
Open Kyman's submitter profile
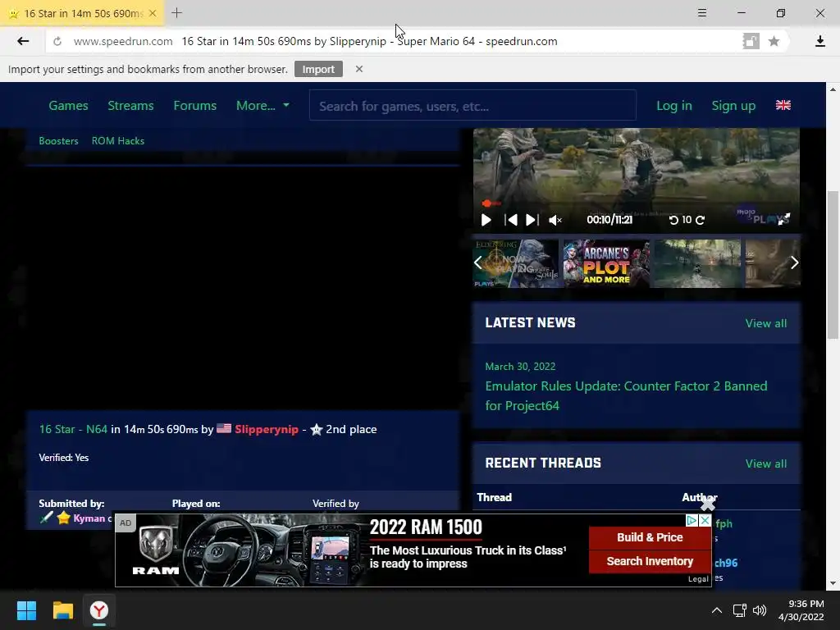click(x=89, y=518)
